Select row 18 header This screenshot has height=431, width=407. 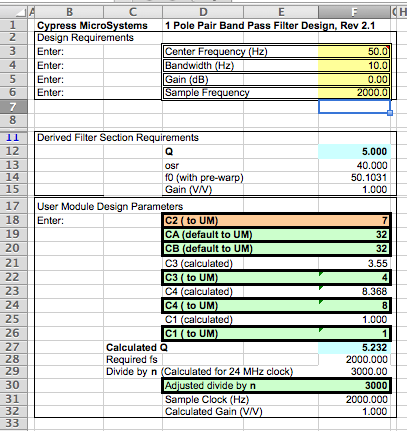coord(13,220)
